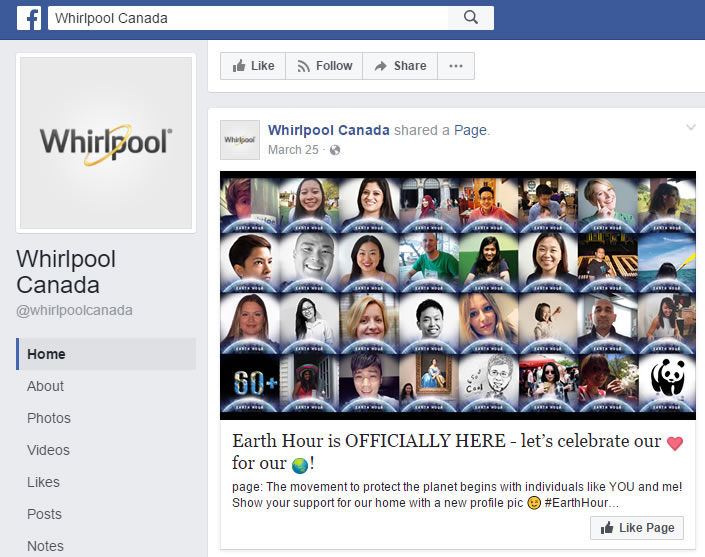This screenshot has width=705, height=557.
Task: Click the Like Page button
Action: click(637, 528)
